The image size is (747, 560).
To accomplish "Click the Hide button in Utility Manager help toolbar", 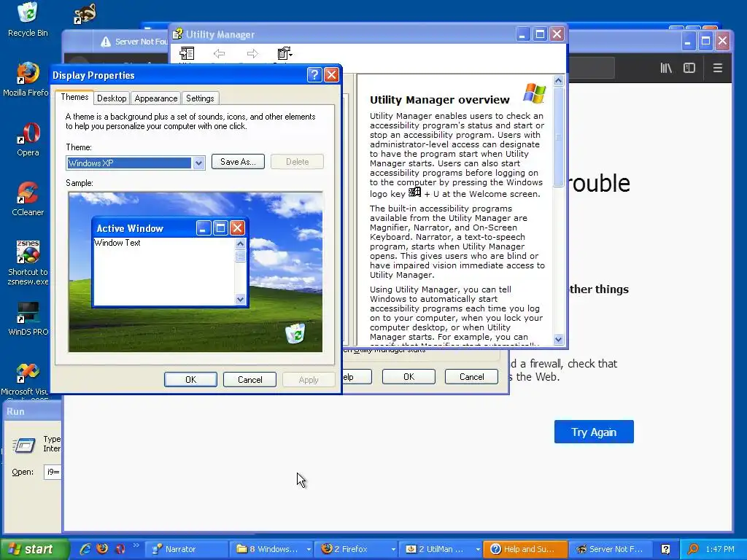I will click(x=187, y=54).
